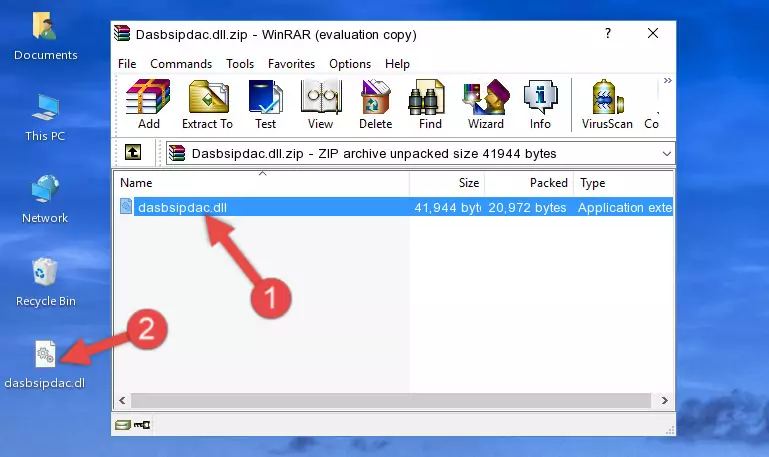Sort by the Packed column header
This screenshot has height=457, width=769.
529,183
